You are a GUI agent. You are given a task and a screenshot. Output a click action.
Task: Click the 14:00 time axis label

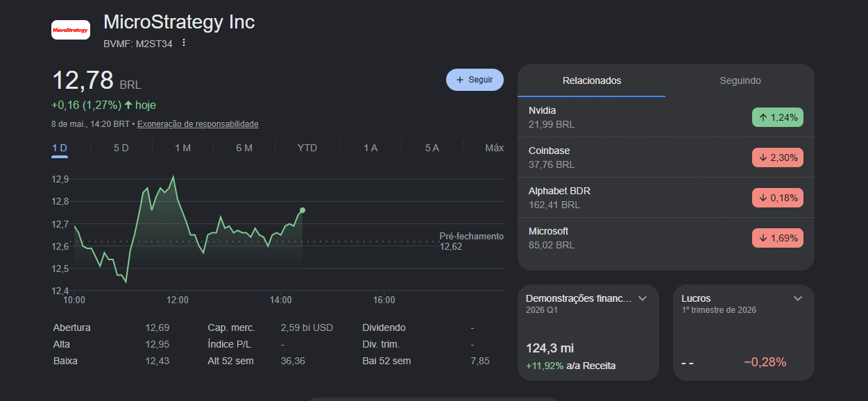coord(280,300)
